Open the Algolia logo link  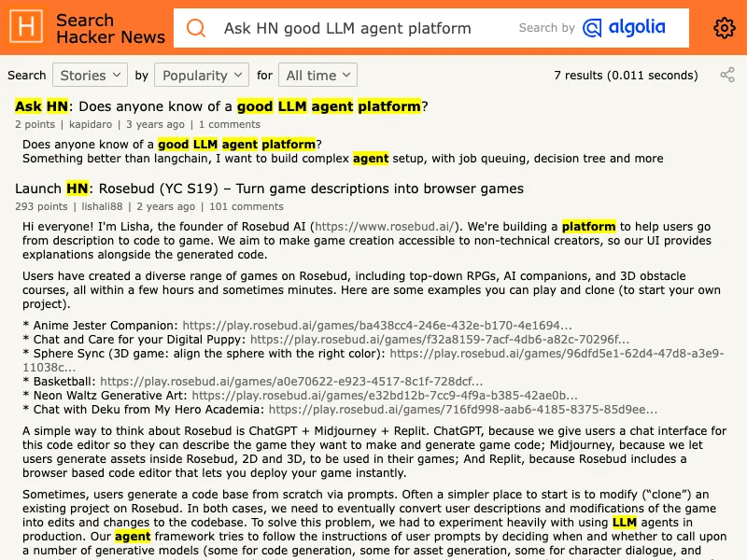pos(624,28)
